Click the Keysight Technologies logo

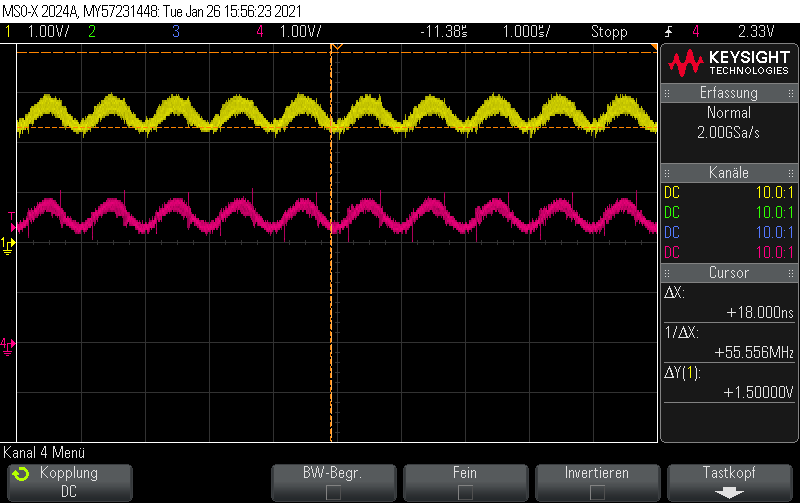click(729, 63)
